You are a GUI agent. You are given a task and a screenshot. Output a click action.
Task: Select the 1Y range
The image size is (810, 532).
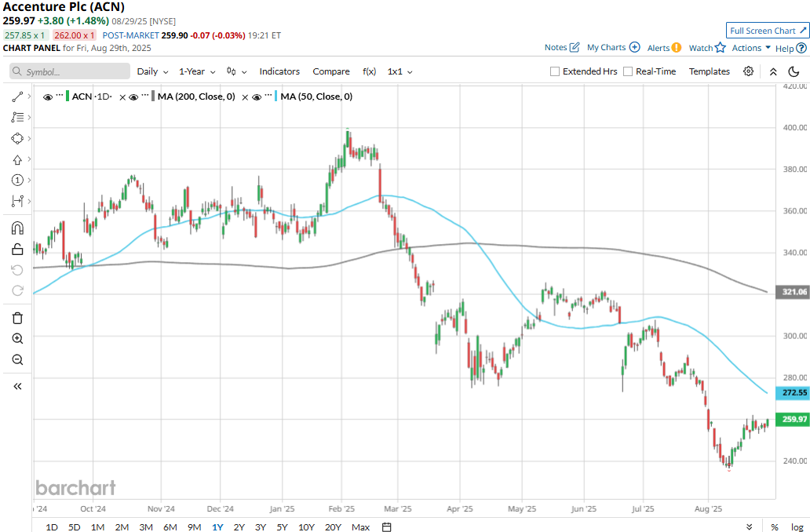tap(217, 527)
